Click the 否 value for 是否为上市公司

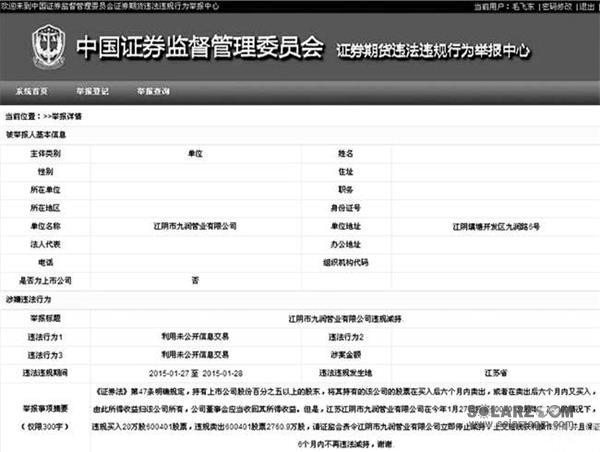tap(195, 281)
